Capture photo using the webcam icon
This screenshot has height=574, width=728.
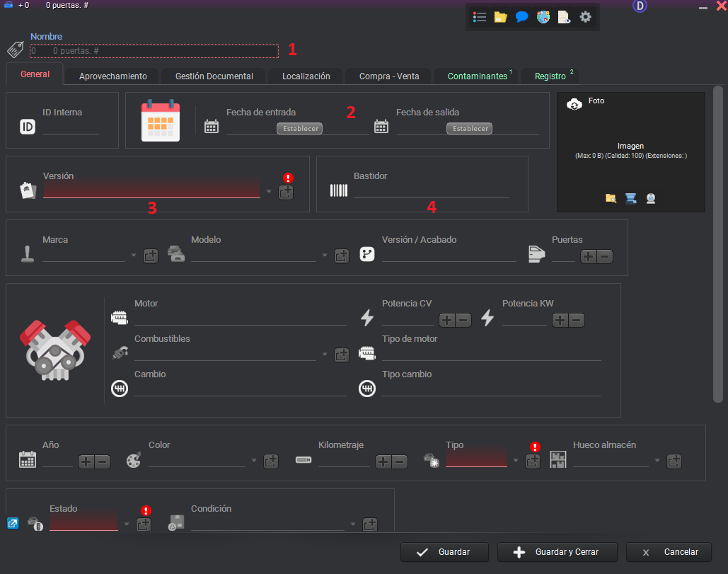(650, 198)
